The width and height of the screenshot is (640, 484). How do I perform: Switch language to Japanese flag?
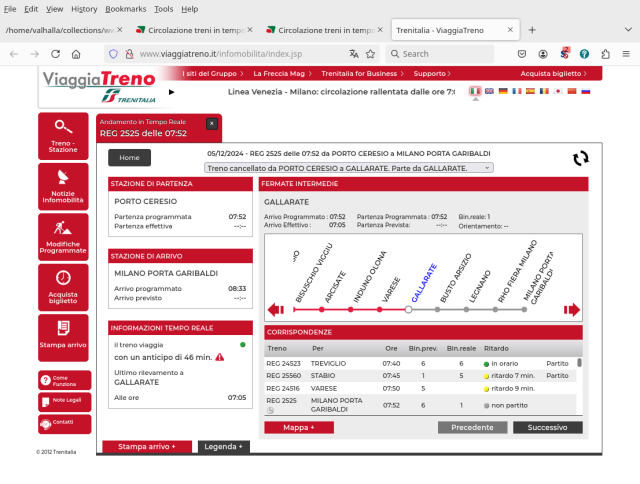(558, 91)
